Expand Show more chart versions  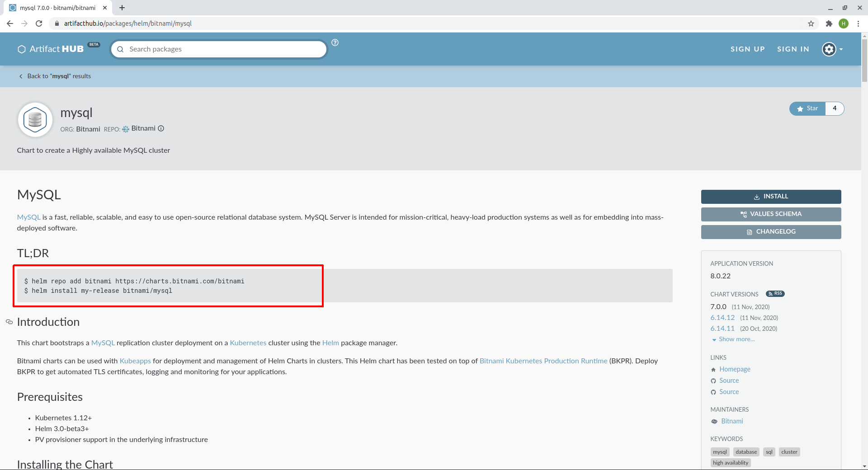coord(733,339)
